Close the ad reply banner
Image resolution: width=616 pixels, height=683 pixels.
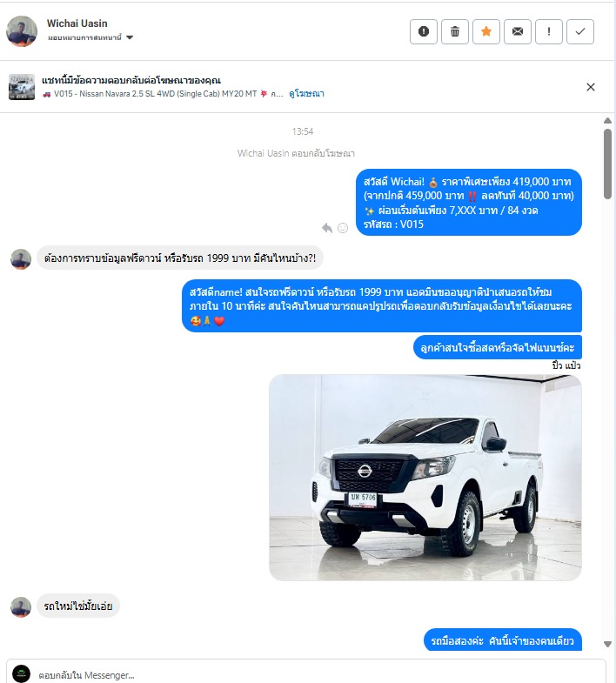click(591, 87)
